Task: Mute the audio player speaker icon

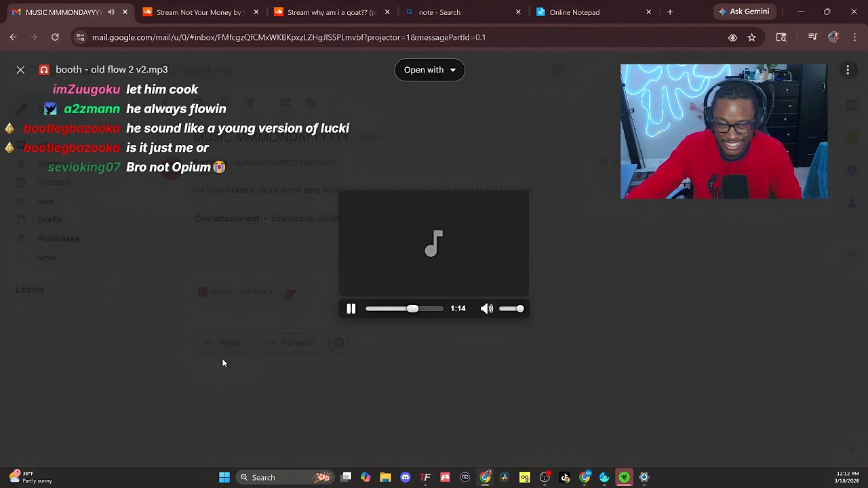Action: point(487,309)
